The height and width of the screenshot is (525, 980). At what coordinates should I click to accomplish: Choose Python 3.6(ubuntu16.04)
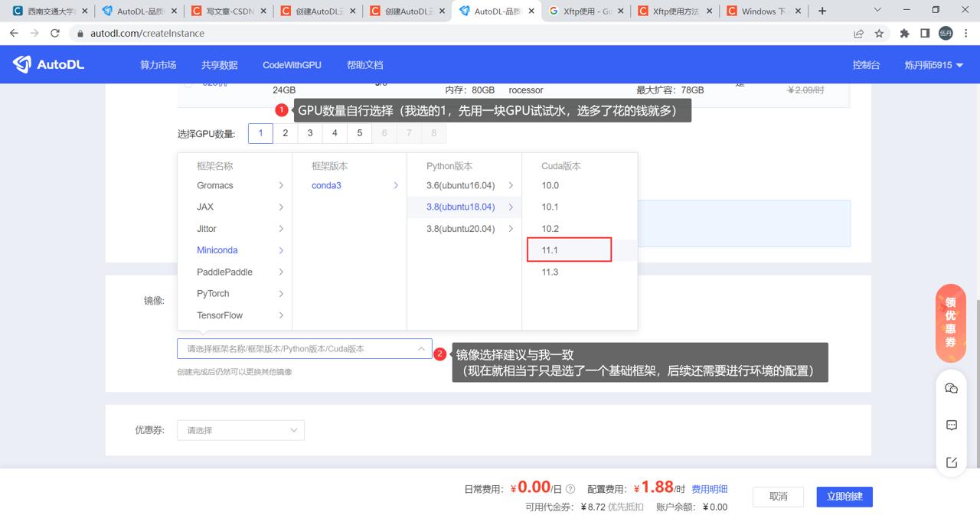(464, 185)
